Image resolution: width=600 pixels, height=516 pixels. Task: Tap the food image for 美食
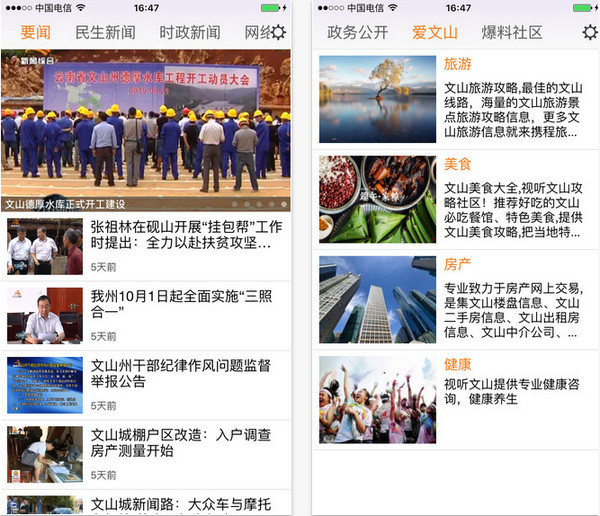tap(377, 199)
